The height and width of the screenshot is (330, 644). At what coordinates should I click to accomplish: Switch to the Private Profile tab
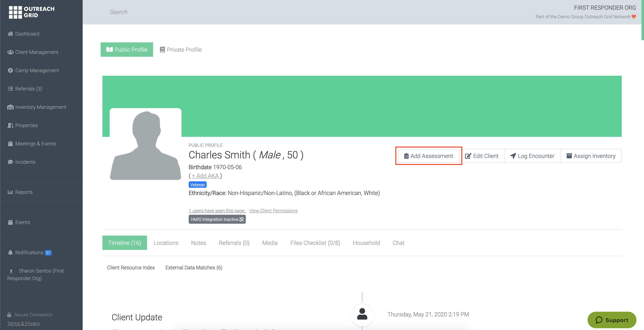pyautogui.click(x=181, y=50)
